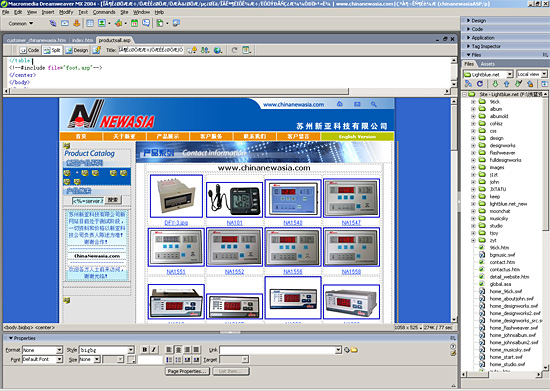Open Page Properties dialog
Image resolution: width=550 pixels, height=391 pixels.
(187, 371)
